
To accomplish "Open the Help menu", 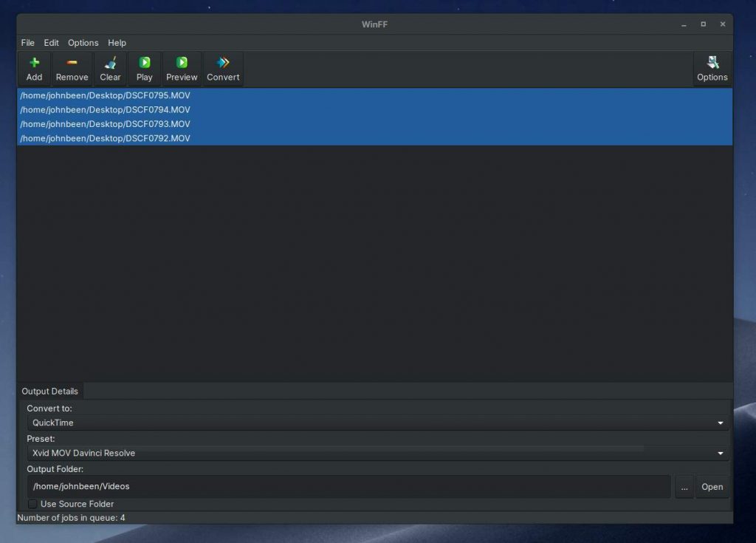I will point(117,43).
